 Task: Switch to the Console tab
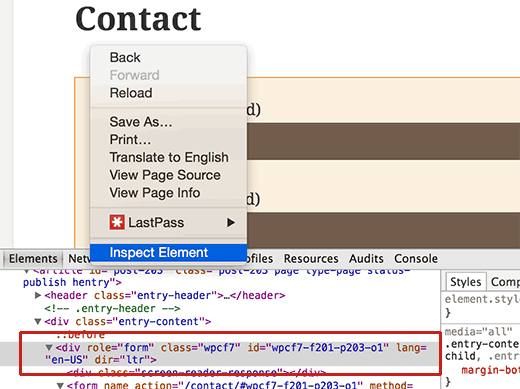tap(416, 259)
